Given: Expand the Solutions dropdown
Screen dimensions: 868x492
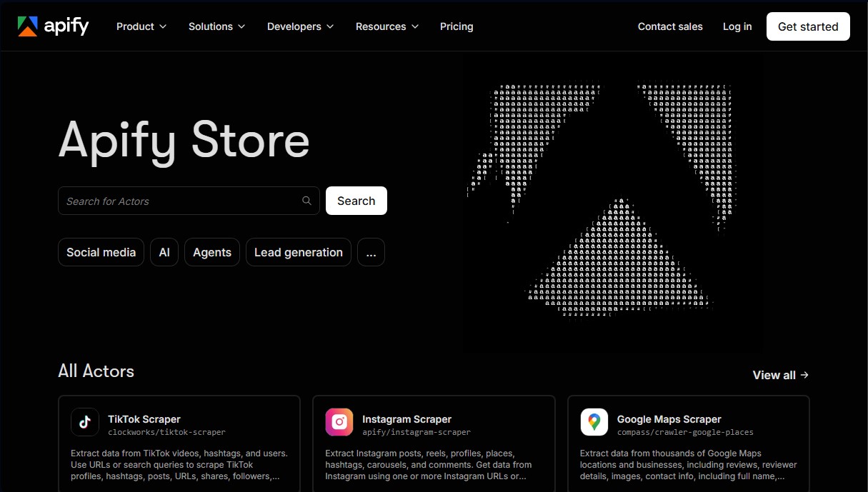Looking at the screenshot, I should (x=217, y=26).
